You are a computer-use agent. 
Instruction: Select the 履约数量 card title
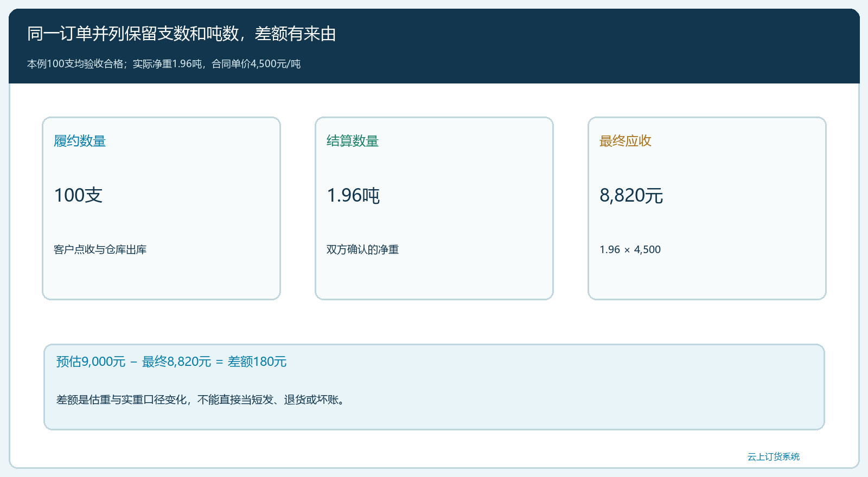point(80,141)
